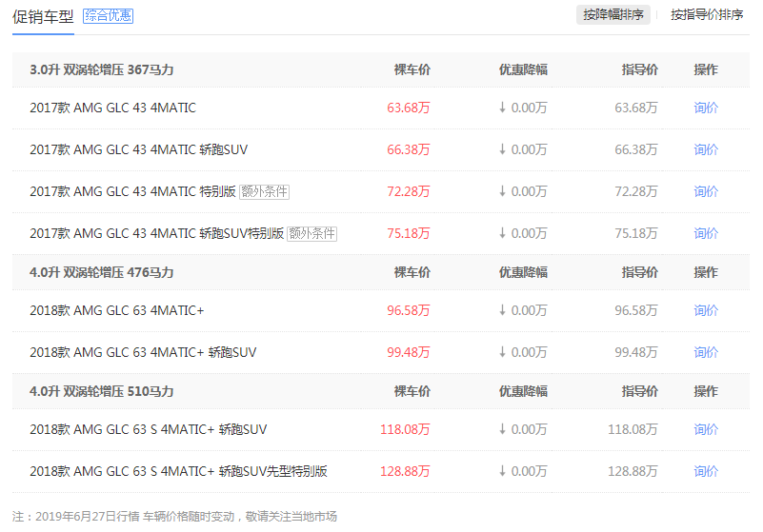The width and height of the screenshot is (763, 532).
Task: Click the 额外条件 tag on the 75.18万 轿跑SUV特别版 row
Action: [x=311, y=234]
